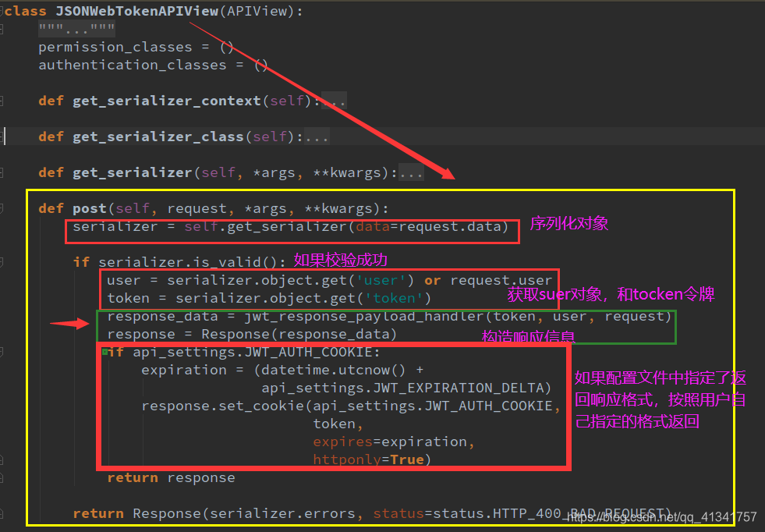Screen dimensions: 765x532
Task: Click the post method name
Action: 90,209
